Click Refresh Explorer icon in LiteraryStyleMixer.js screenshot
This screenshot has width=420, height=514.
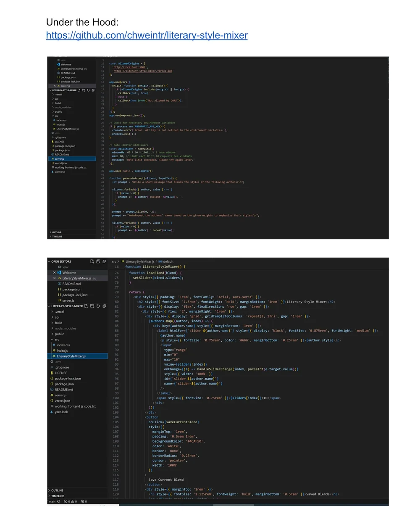tap(98, 306)
